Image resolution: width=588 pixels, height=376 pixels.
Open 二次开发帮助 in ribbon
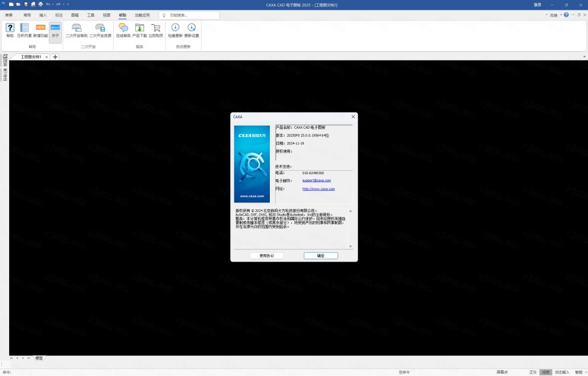click(x=76, y=28)
